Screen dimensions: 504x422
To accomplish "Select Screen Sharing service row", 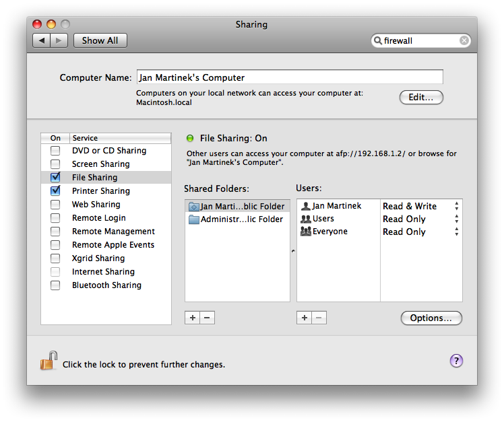I will (x=106, y=164).
